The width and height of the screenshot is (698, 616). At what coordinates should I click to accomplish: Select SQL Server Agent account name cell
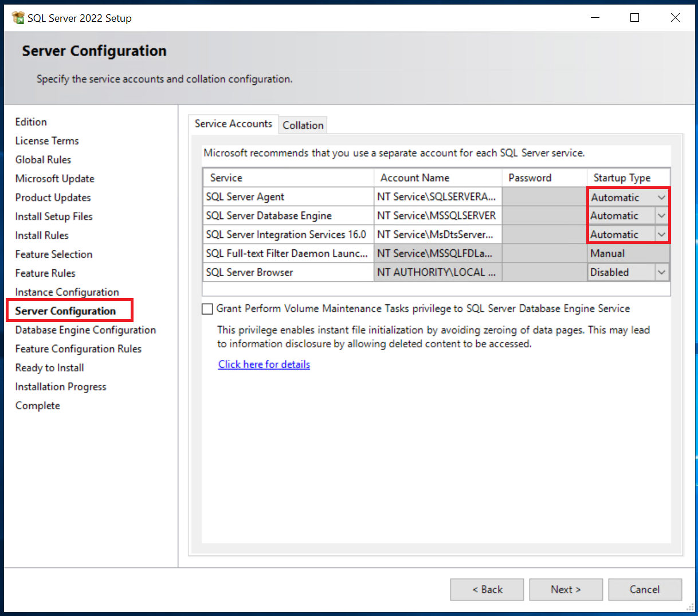[x=438, y=197]
